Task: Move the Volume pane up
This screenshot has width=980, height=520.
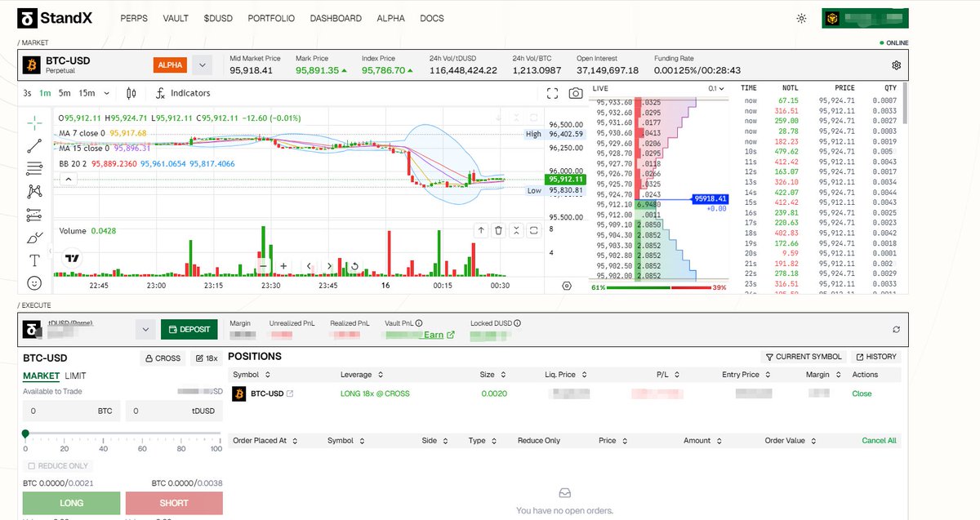Action: 481,231
